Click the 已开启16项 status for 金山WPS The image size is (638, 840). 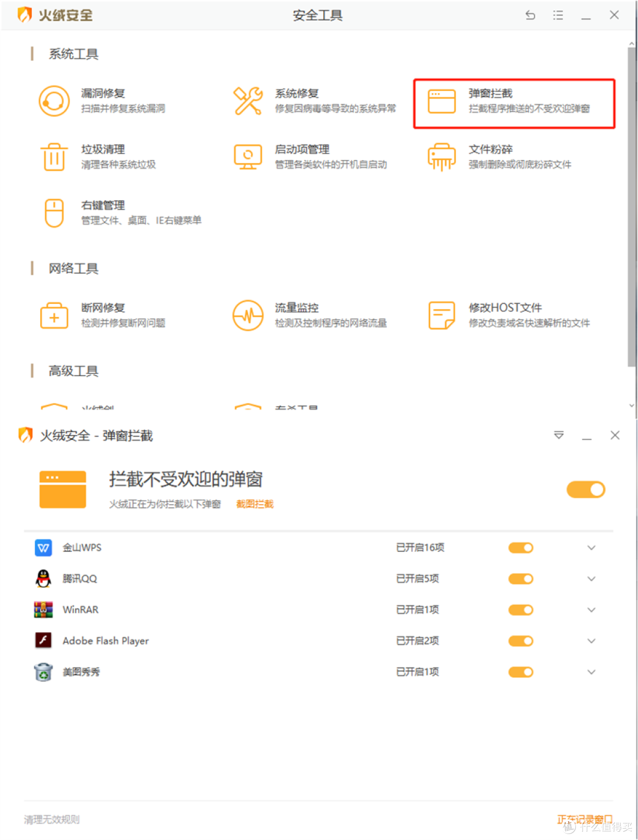420,548
